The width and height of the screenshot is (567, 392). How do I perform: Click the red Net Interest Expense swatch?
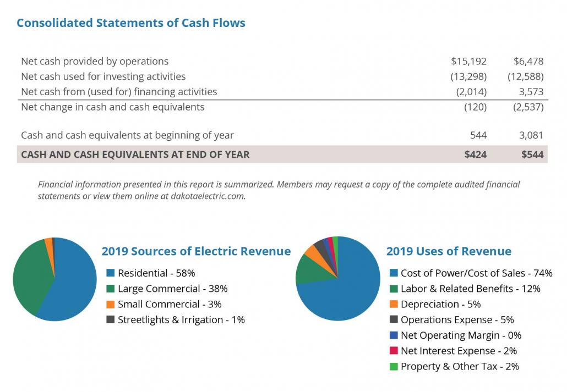point(394,351)
